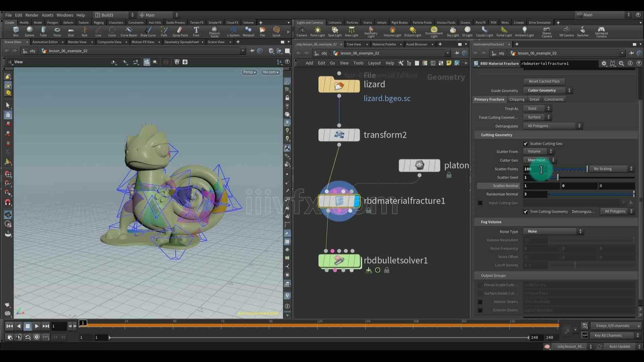Add an Area Light from the shelf

(351, 32)
